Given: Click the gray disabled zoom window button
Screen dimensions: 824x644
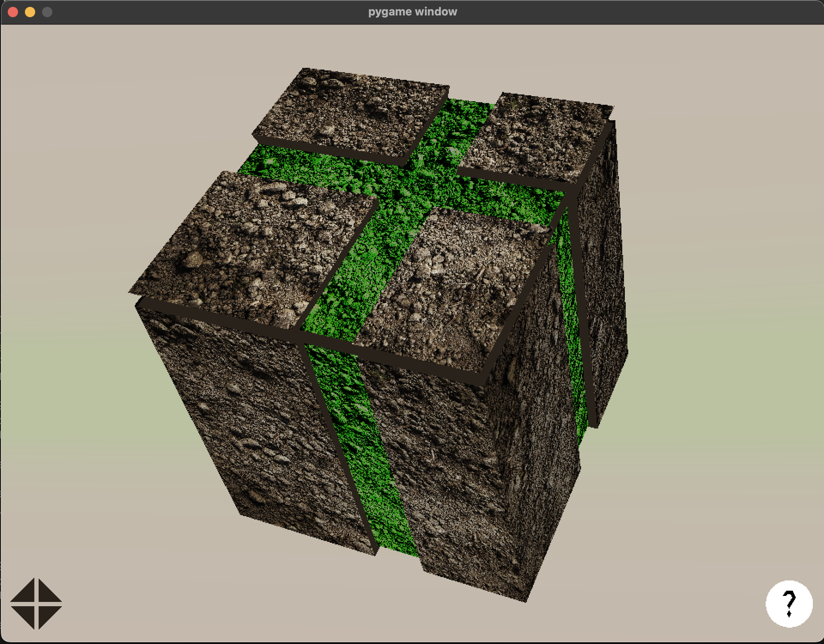Looking at the screenshot, I should [x=47, y=12].
